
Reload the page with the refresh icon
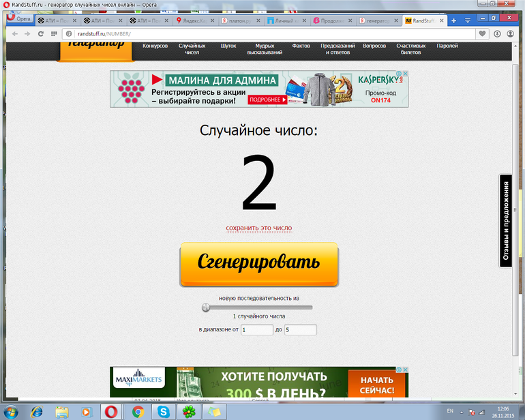coord(40,33)
